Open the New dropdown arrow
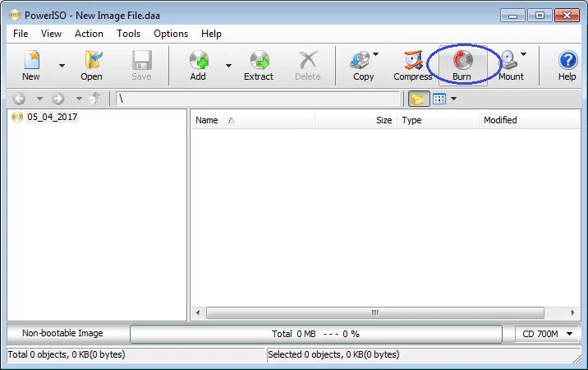Image resolution: width=588 pixels, height=370 pixels. 62,66
